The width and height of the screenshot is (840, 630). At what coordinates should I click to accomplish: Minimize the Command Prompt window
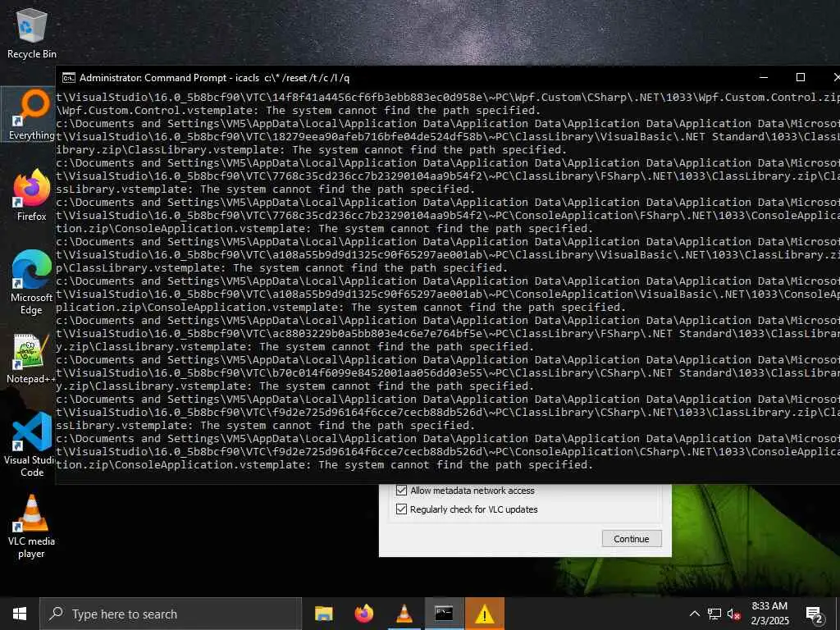click(x=764, y=78)
